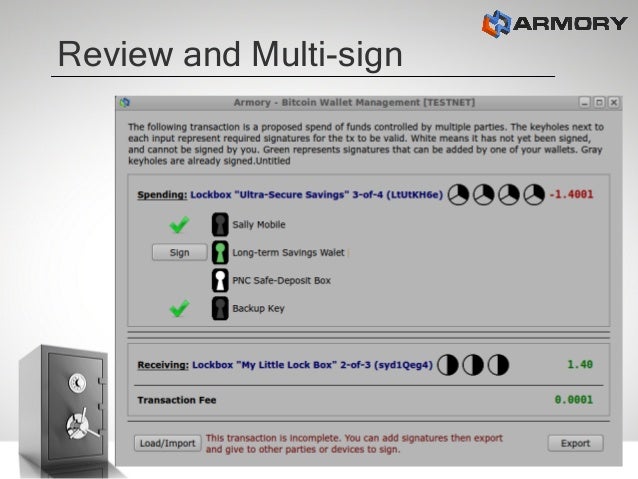This screenshot has width=638, height=479.
Task: Click the Armory app icon in the title bar
Action: pos(125,103)
